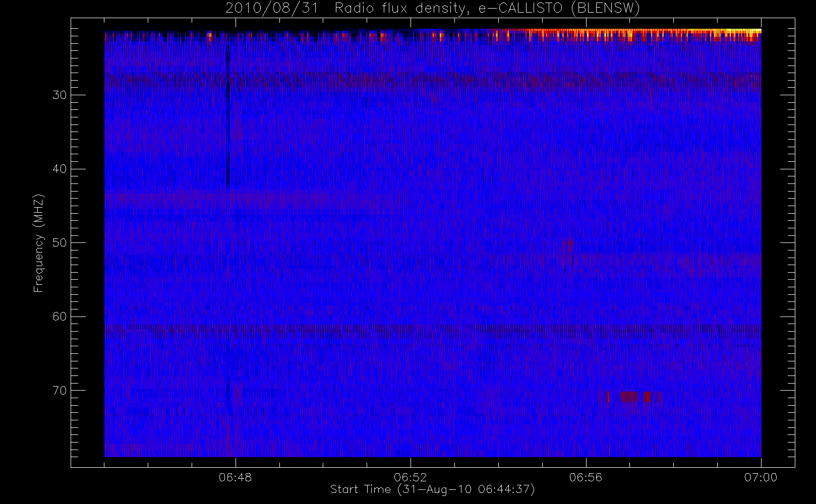Click the 06:48 time tick label
816x504 pixels.
(x=235, y=477)
